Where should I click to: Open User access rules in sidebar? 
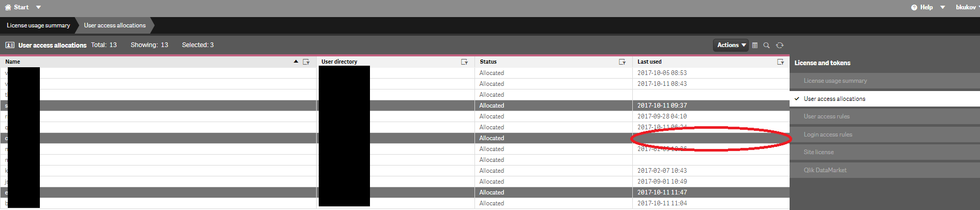coord(826,116)
